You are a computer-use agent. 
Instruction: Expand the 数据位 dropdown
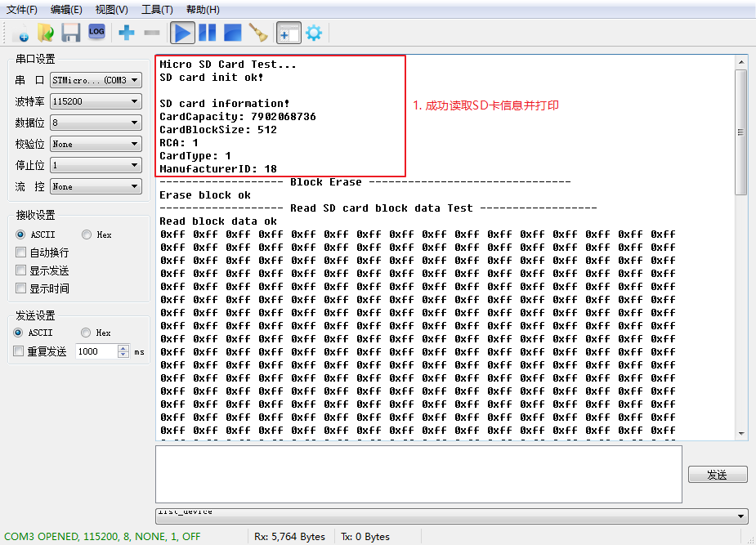(x=96, y=123)
